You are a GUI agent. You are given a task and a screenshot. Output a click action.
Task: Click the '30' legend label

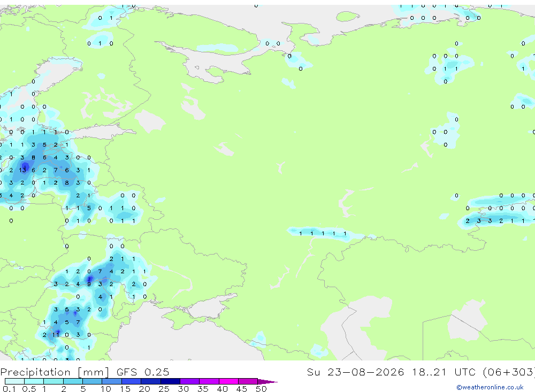(x=183, y=389)
